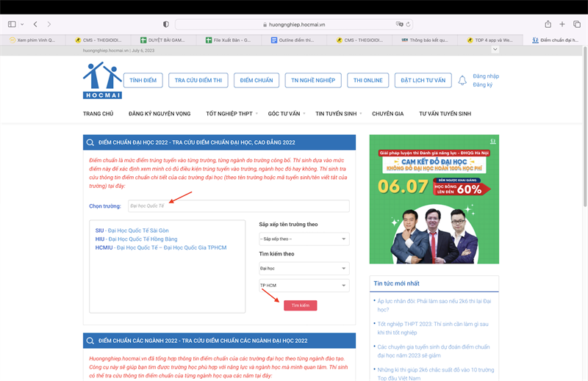Read article Các chuyên gia tuyển sinh dự đoán
Image resolution: width=588 pixels, height=381 pixels.
point(434,351)
